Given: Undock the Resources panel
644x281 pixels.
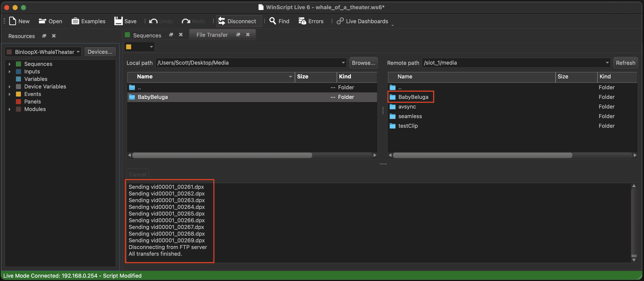Looking at the screenshot, I should 44,36.
